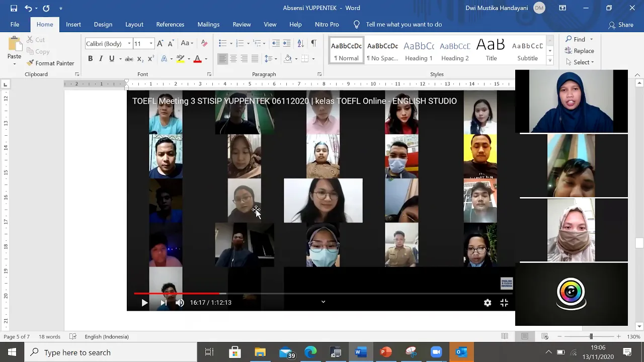Increase paragraph indent
The image size is (644, 362).
287,43
